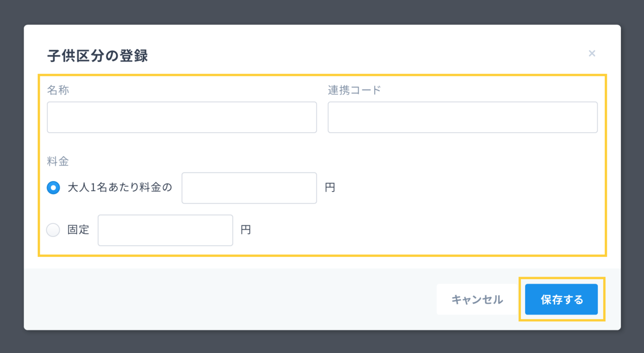Close the 子供区分の登録 dialog with X
The height and width of the screenshot is (353, 644).
592,53
